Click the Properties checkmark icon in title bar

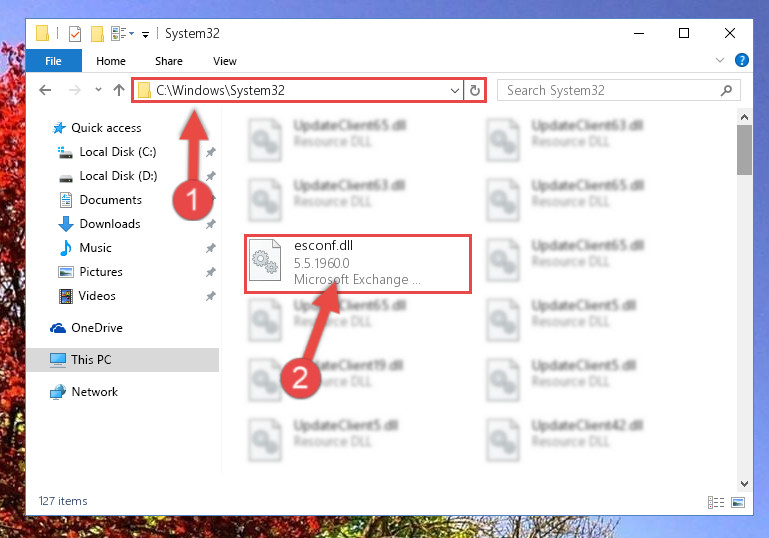(x=75, y=34)
